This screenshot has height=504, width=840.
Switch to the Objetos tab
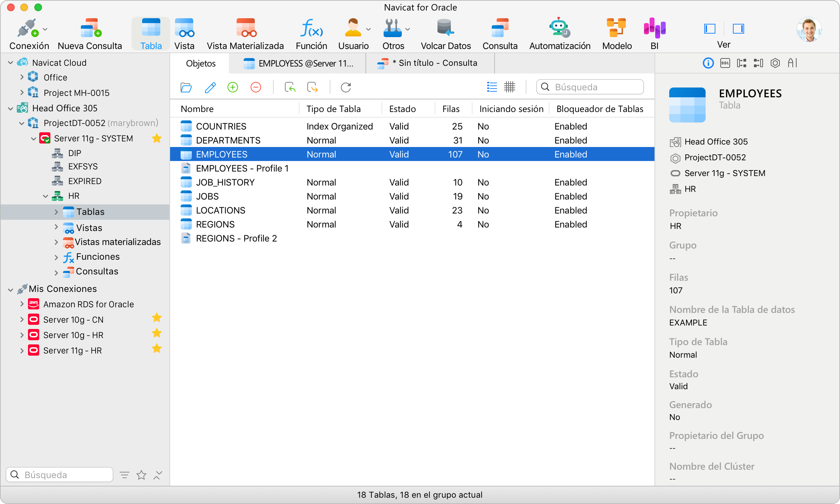(x=200, y=63)
